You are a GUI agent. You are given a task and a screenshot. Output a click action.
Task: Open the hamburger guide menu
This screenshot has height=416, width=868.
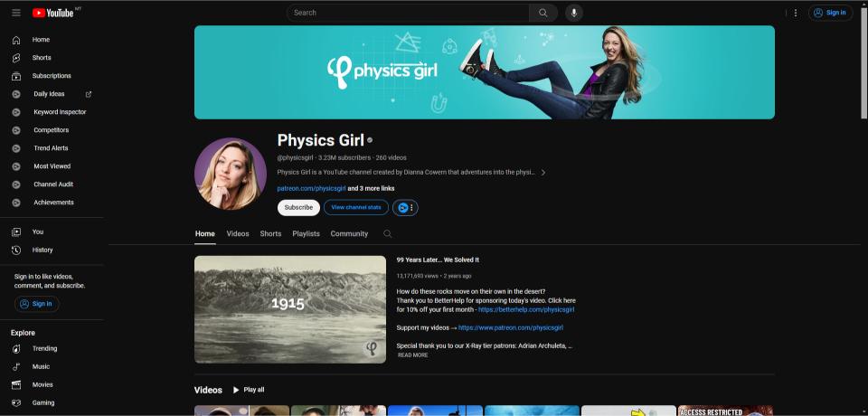coord(16,13)
